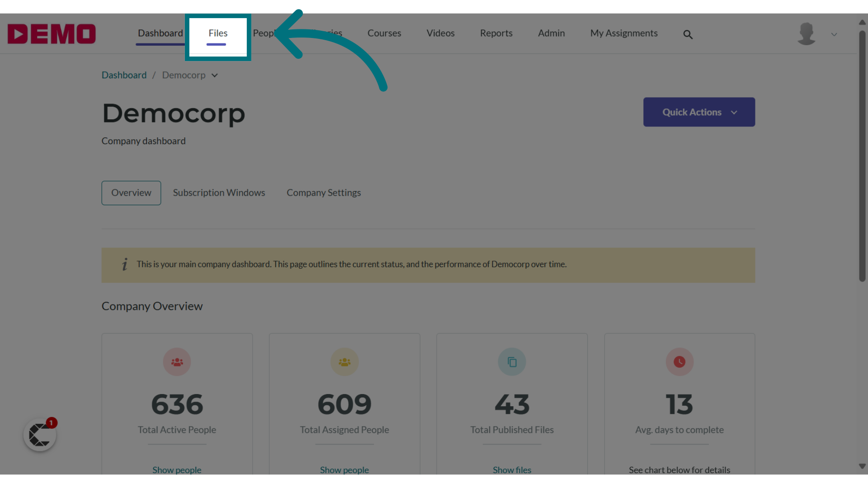The image size is (868, 488).
Task: Select the Subscription Windows tab
Action: coord(219,192)
